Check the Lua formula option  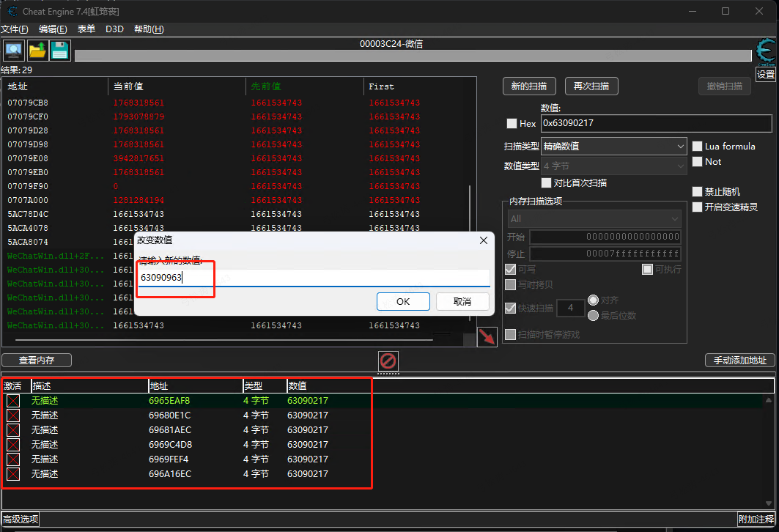click(697, 146)
